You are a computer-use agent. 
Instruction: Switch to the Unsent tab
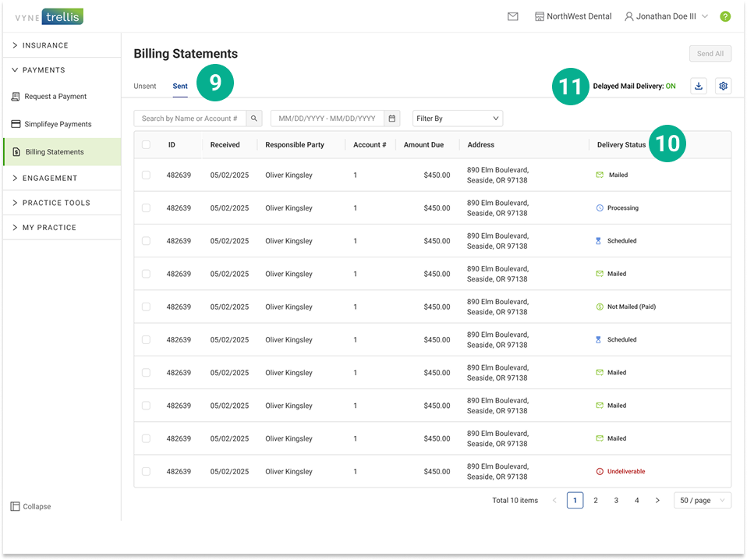pyautogui.click(x=145, y=86)
